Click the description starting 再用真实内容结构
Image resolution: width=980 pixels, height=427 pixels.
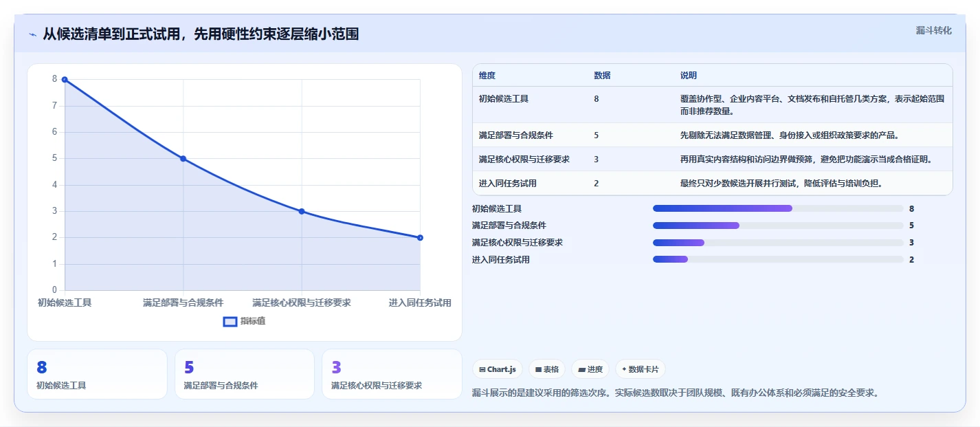pyautogui.click(x=806, y=160)
